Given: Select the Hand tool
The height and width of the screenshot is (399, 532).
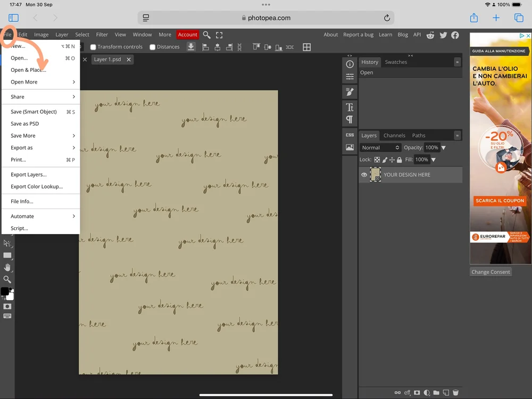Looking at the screenshot, I should (x=7, y=267).
